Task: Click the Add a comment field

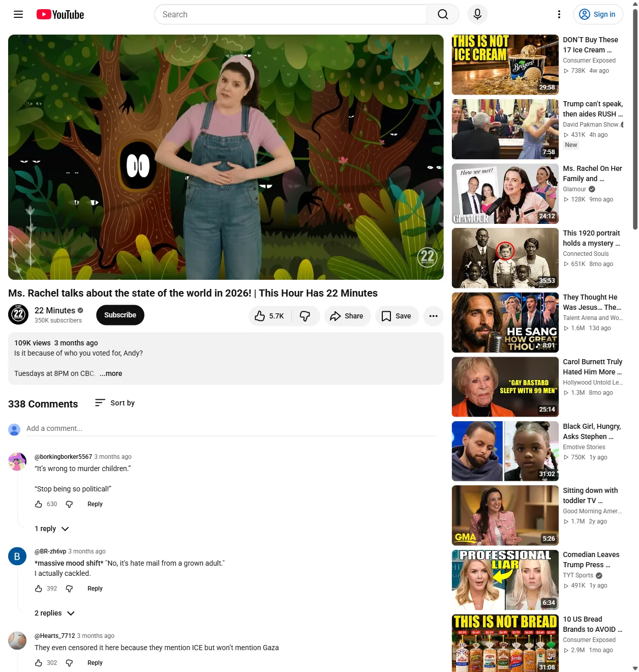Action: click(x=231, y=428)
